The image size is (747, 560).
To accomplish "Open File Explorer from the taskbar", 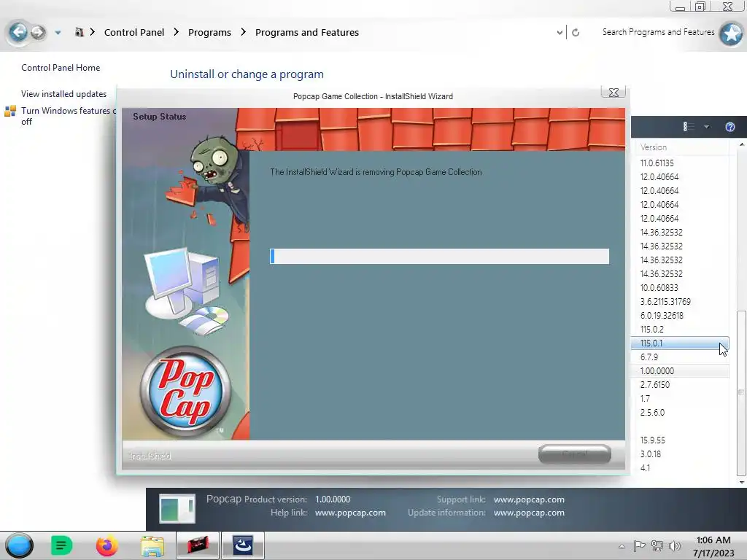I will coord(152,545).
